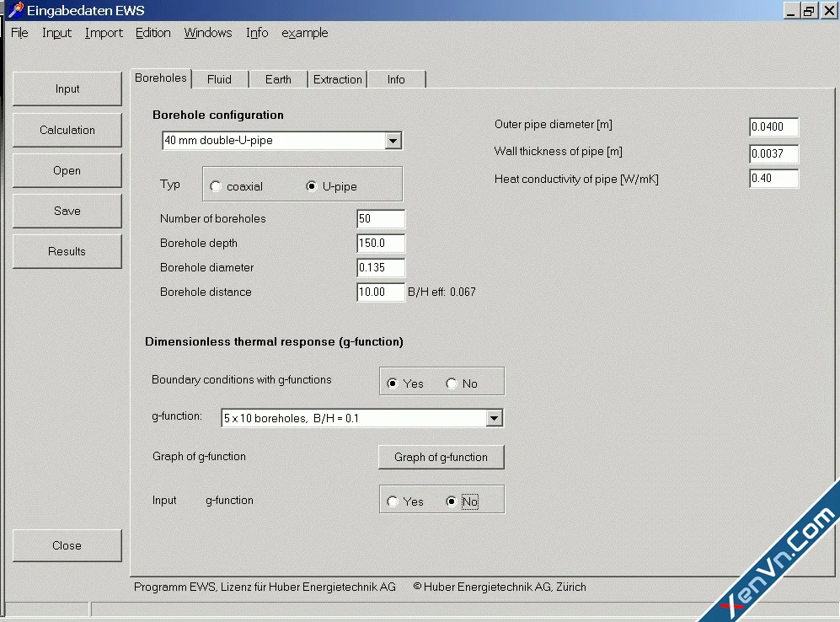This screenshot has width=840, height=622.
Task: Click the Borehole configuration heading
Action: point(218,115)
